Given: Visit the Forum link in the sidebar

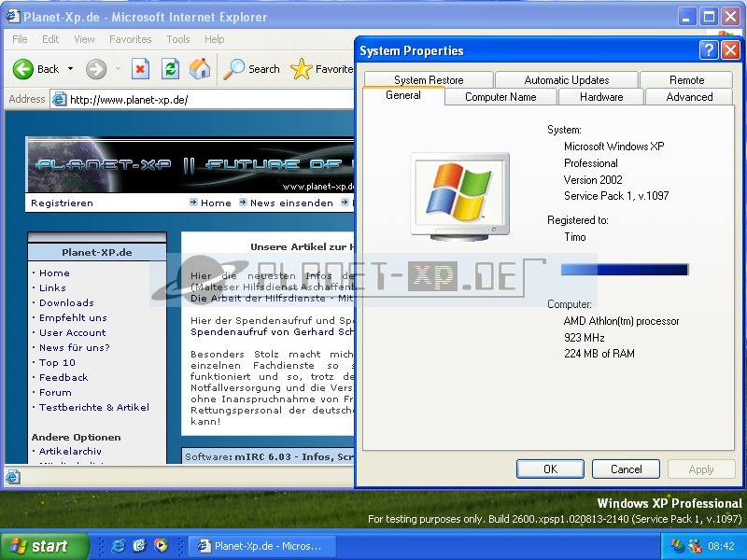Looking at the screenshot, I should point(54,392).
